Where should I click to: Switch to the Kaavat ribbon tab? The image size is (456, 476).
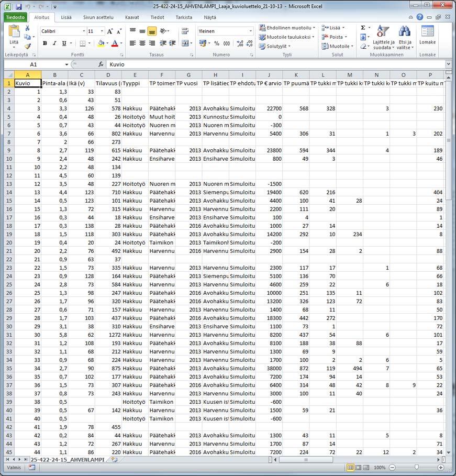pyautogui.click(x=132, y=17)
